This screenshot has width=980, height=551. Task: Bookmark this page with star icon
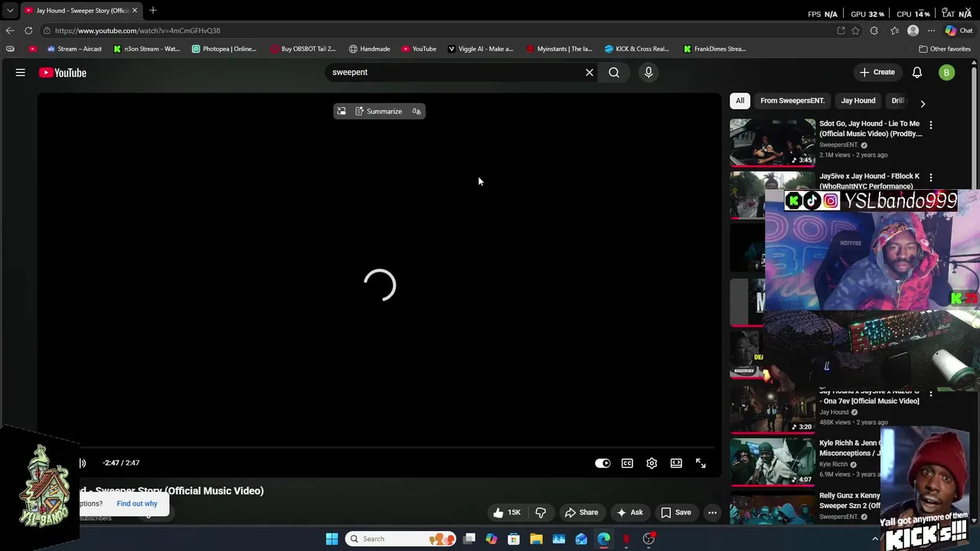pyautogui.click(x=855, y=31)
